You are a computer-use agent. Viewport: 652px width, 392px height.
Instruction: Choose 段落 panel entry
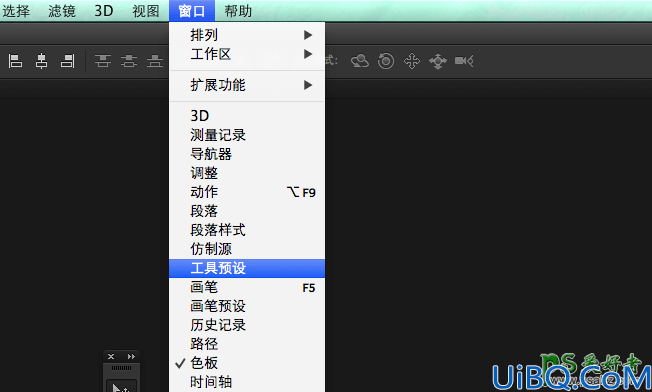(x=247, y=211)
